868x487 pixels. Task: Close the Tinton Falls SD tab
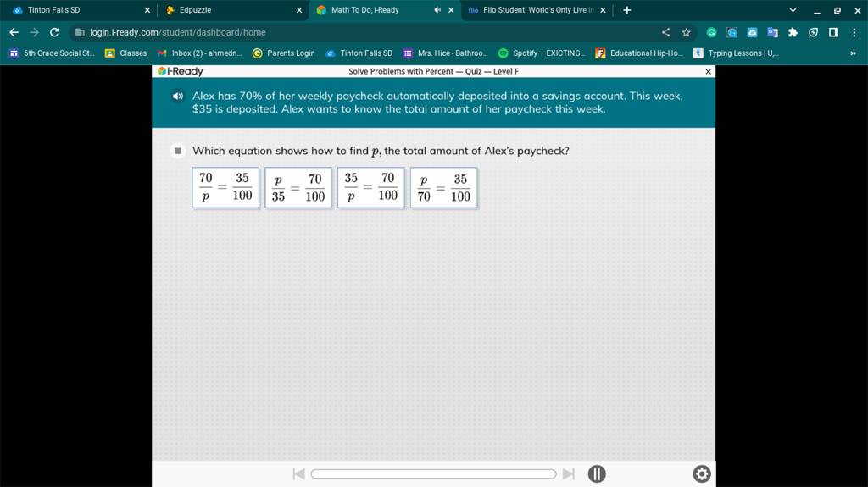pos(147,10)
